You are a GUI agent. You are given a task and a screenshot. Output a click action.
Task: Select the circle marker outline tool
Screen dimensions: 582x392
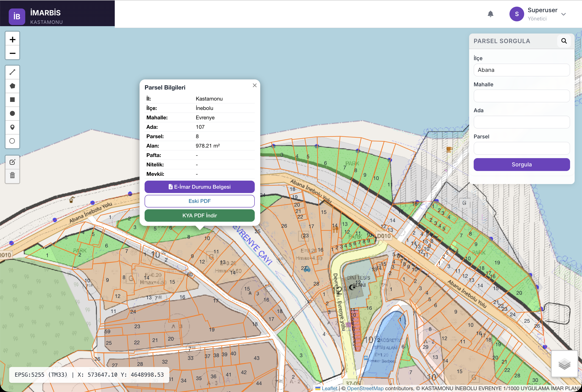tap(12, 141)
